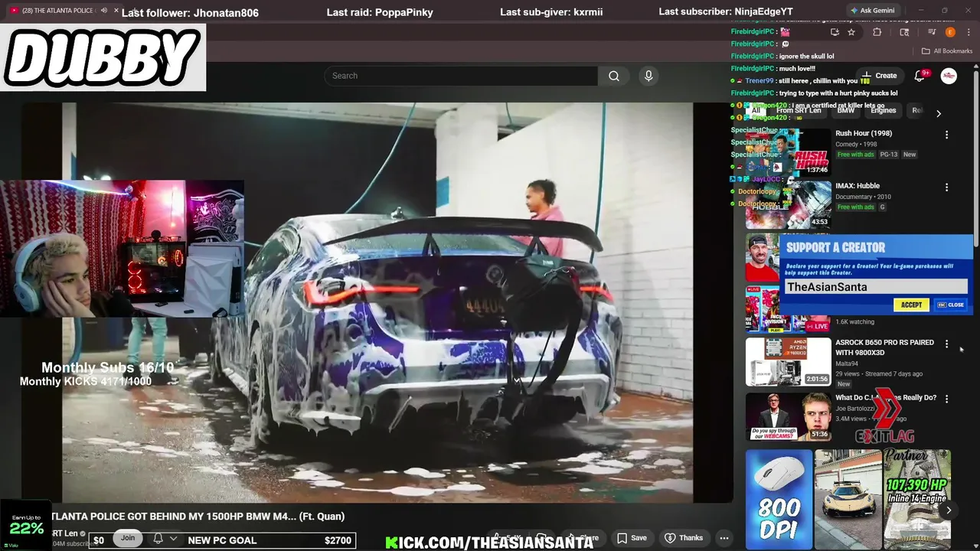Click the Ask Gemini button in Chrome

(872, 11)
